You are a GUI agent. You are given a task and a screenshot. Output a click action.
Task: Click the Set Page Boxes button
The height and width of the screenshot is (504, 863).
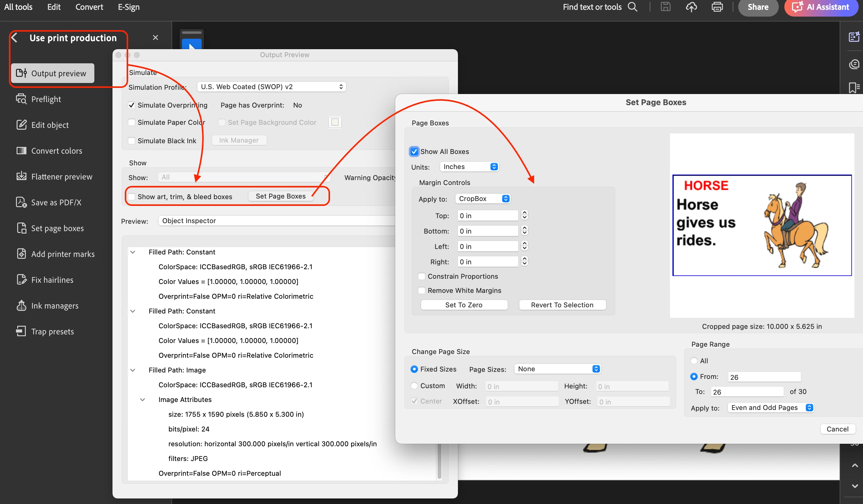coord(281,196)
